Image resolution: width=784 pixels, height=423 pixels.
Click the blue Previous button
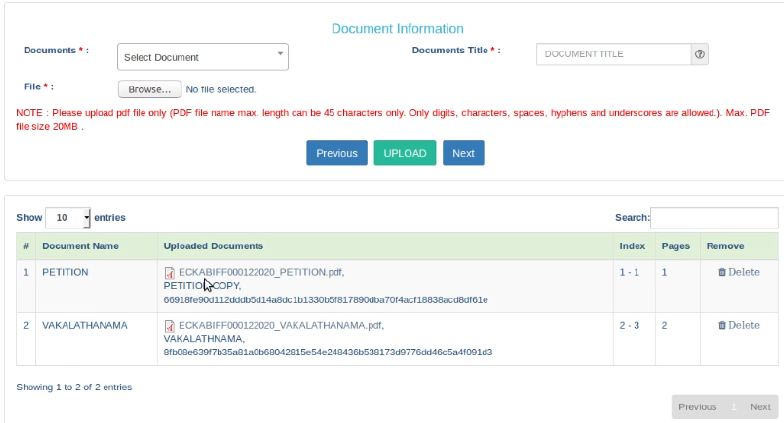click(337, 153)
